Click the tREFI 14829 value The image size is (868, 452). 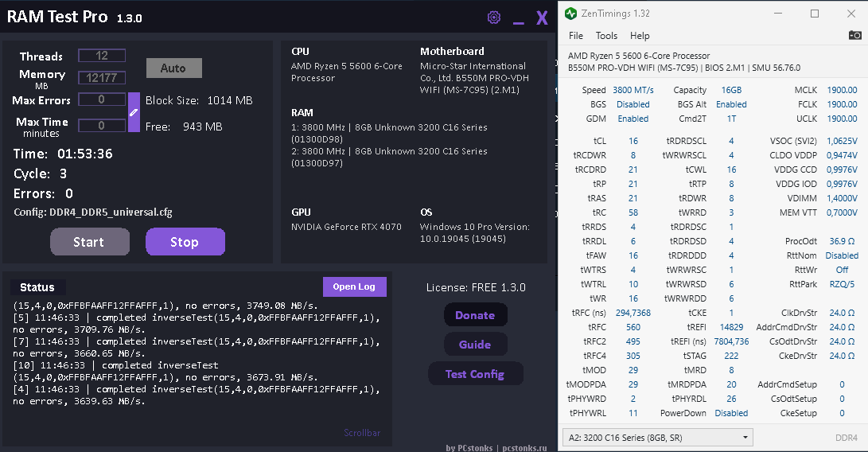coord(731,327)
